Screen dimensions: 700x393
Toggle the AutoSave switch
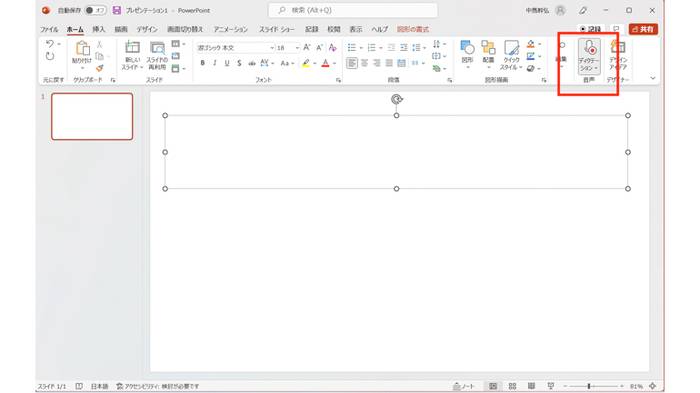coord(95,10)
